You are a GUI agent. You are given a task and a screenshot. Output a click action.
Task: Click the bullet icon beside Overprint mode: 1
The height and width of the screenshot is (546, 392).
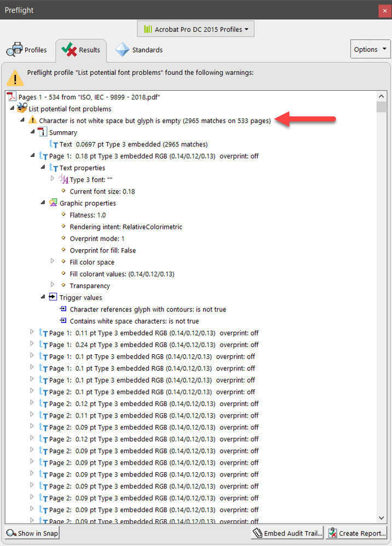(63, 238)
